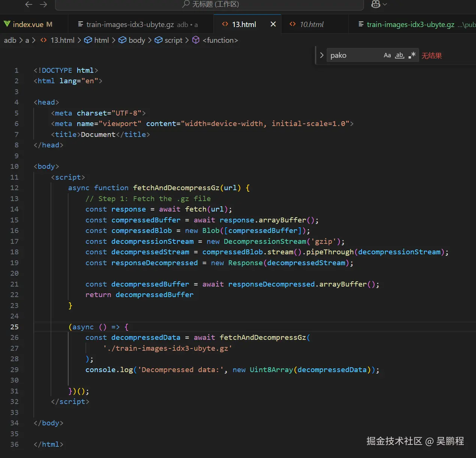Viewport: 476px width, 458px height.
Task: Click the forward navigation arrow
Action: point(44,5)
